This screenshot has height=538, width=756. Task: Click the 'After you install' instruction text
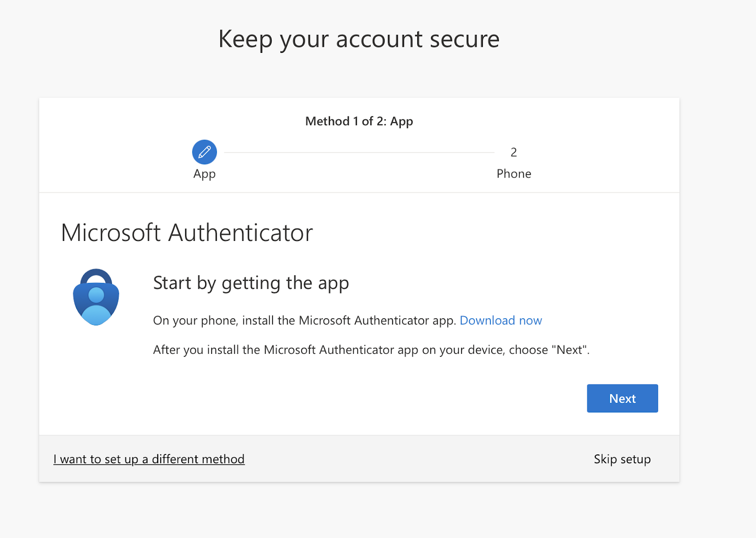tap(371, 350)
